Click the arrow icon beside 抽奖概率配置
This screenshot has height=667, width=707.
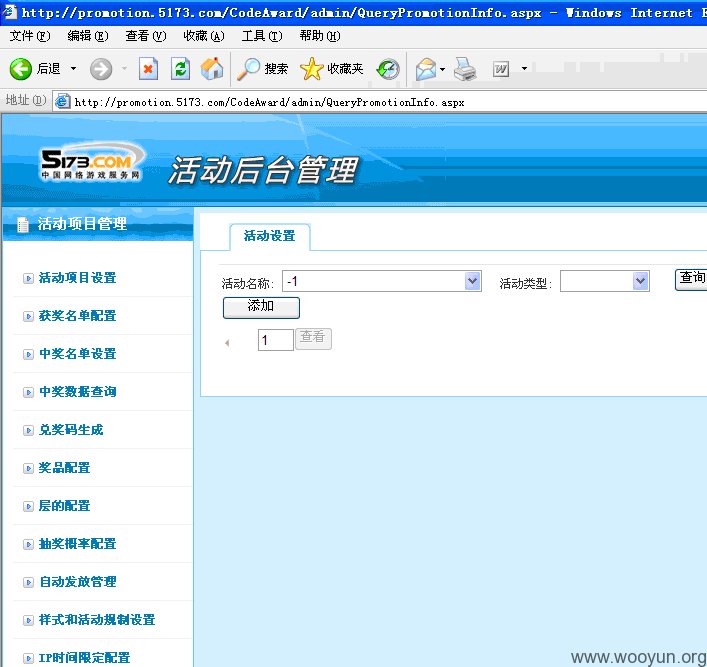coord(28,544)
